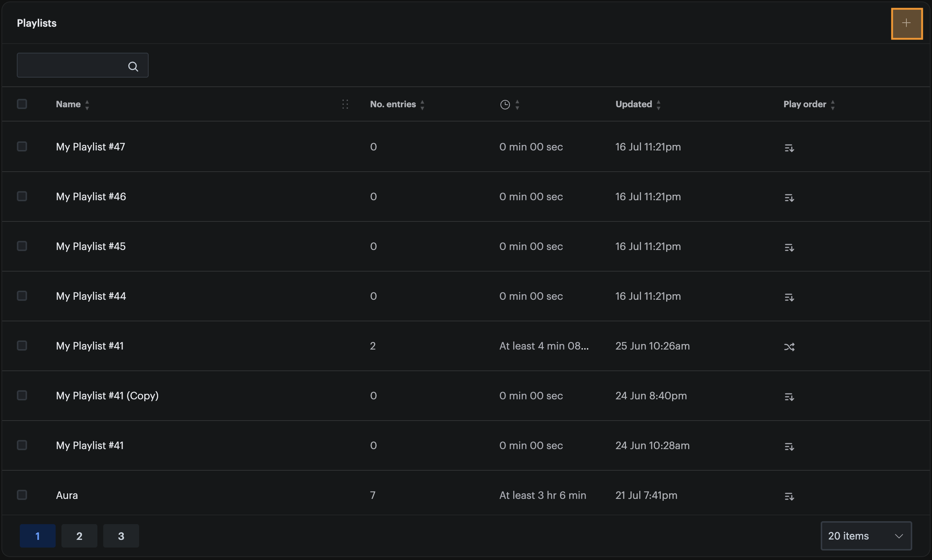Click the column drag handle beside Name
932x560 pixels.
[345, 104]
